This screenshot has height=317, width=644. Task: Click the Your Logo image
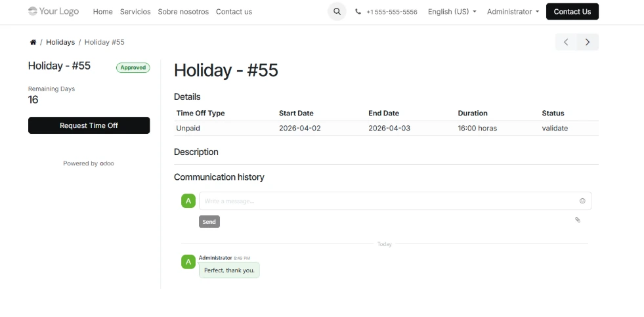click(53, 11)
